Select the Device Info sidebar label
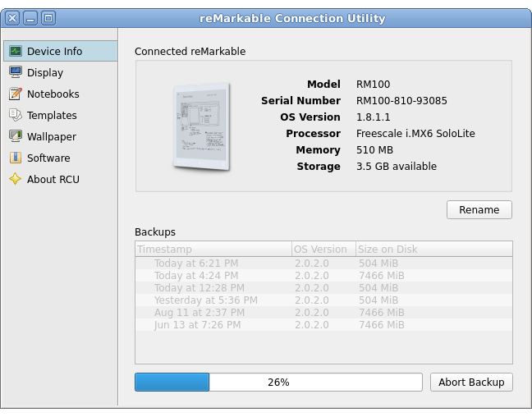 tap(55, 51)
